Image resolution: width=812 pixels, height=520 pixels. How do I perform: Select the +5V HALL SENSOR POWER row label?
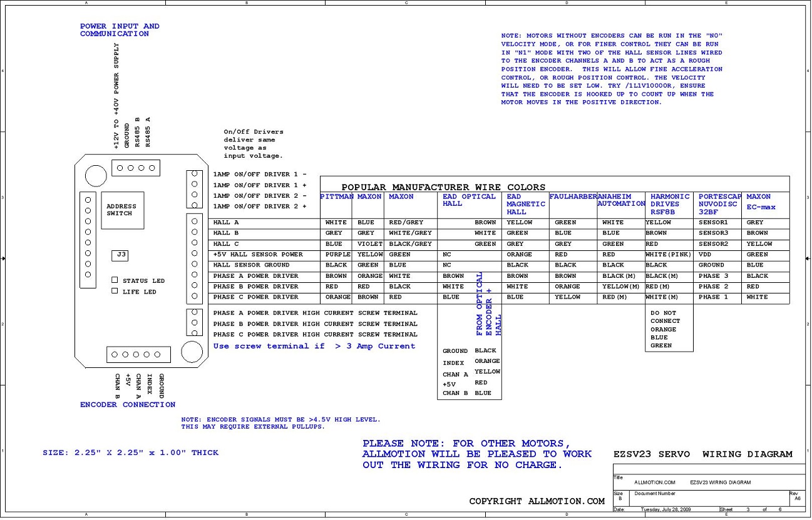tap(258, 255)
